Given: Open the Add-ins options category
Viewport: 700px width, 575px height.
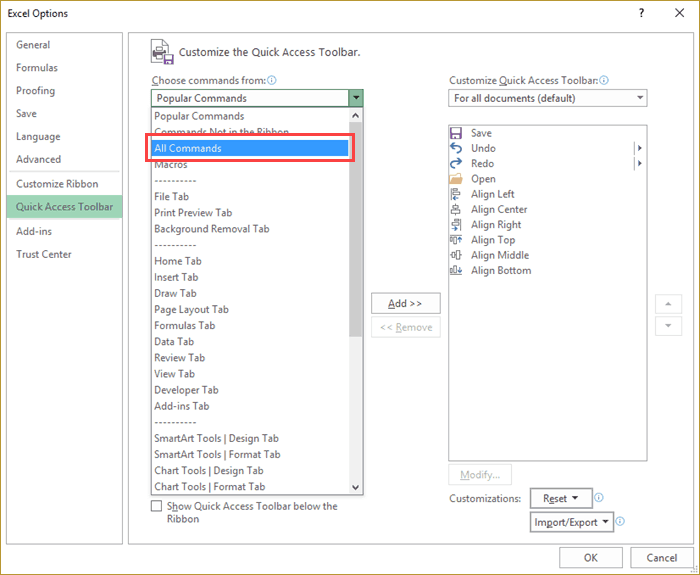Looking at the screenshot, I should 64,231.
